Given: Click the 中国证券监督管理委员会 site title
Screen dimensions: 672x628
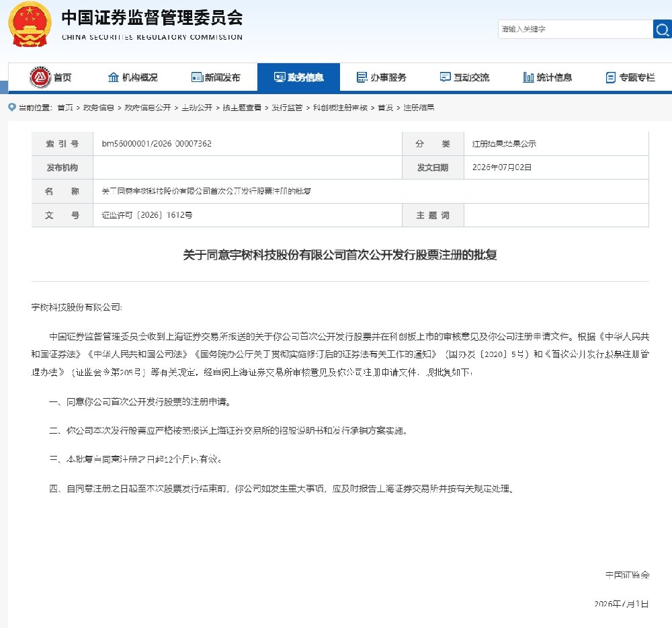Looking at the screenshot, I should tap(152, 17).
